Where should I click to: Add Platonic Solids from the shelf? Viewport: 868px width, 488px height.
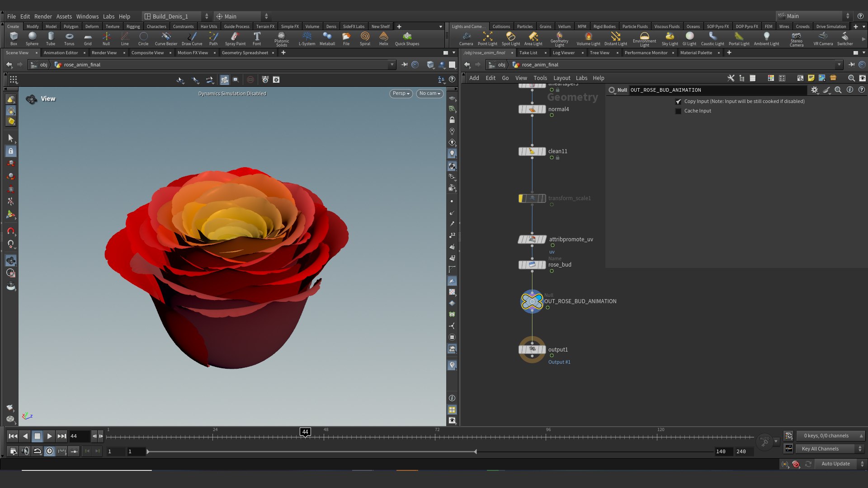282,39
